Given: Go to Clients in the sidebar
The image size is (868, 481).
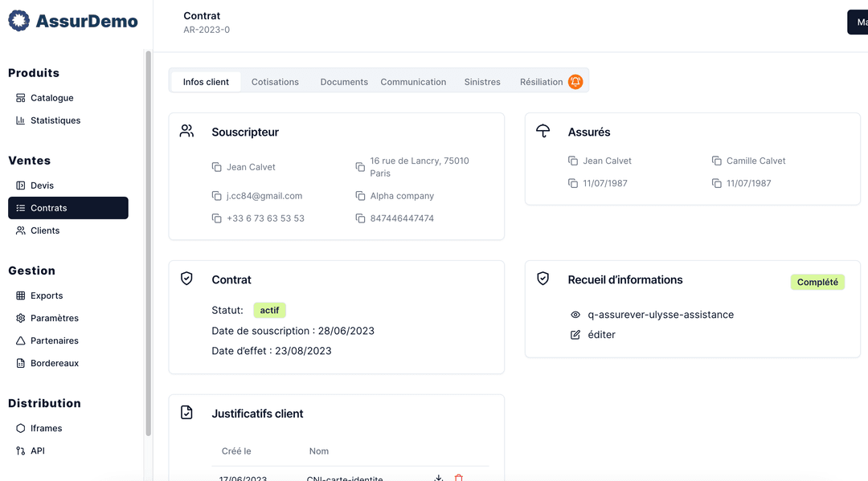Looking at the screenshot, I should [x=45, y=230].
